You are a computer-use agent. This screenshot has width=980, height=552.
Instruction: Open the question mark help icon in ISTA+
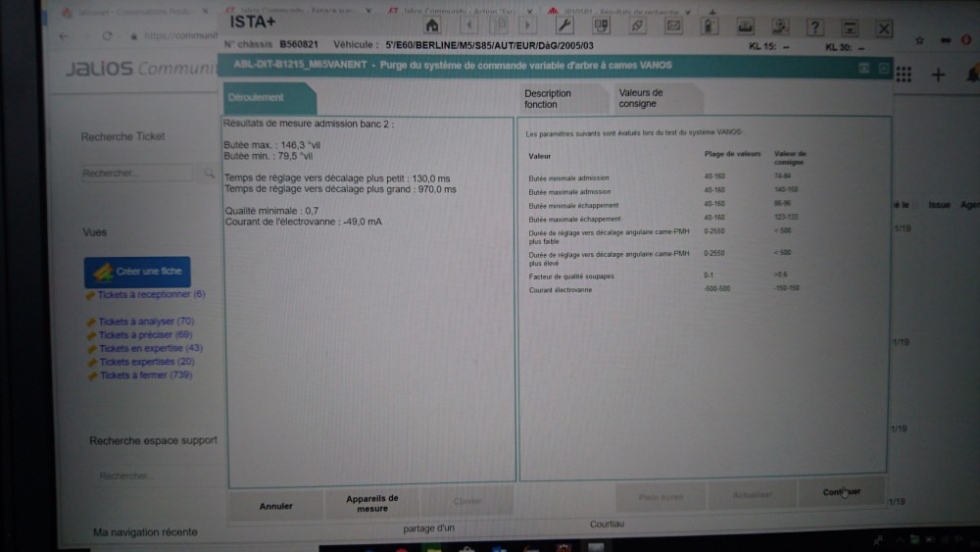click(814, 26)
